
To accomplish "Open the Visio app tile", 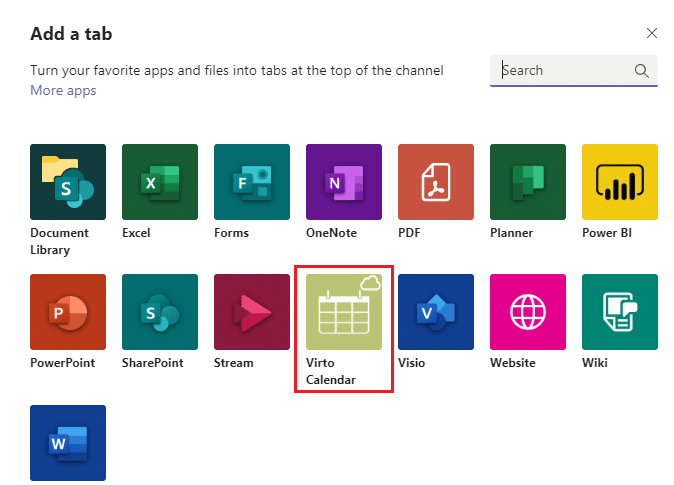I will 436,312.
